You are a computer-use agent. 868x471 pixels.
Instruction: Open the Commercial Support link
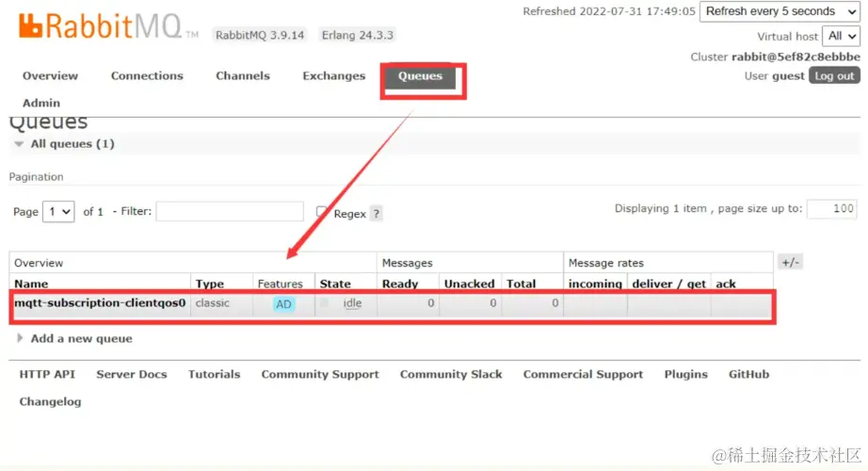coord(584,375)
